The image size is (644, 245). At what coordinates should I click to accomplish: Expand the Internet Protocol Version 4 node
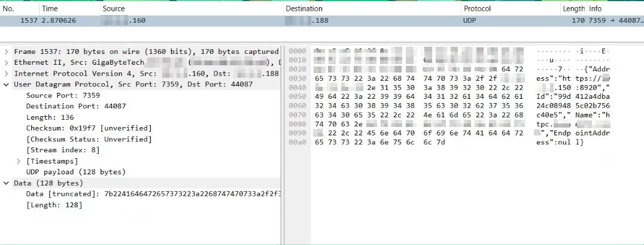coord(7,73)
